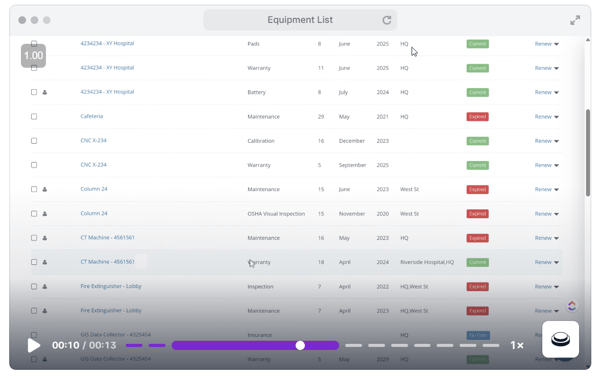
Task: Click person icon in OSHA Visual Inspection row
Action: click(45, 214)
